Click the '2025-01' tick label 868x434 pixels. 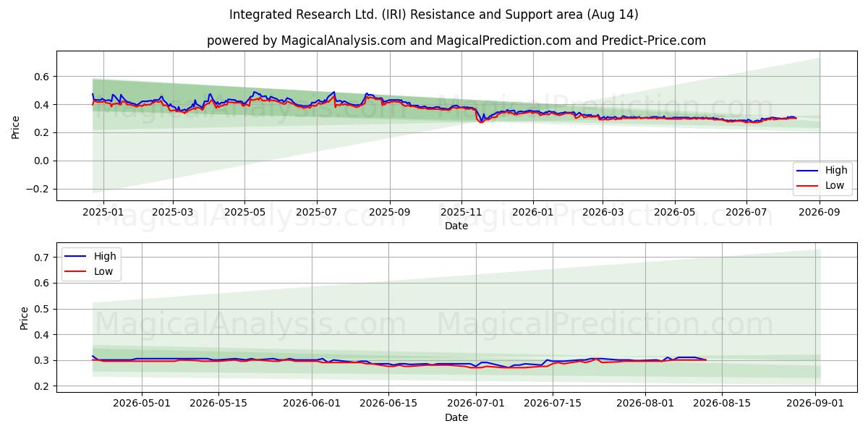(x=103, y=212)
